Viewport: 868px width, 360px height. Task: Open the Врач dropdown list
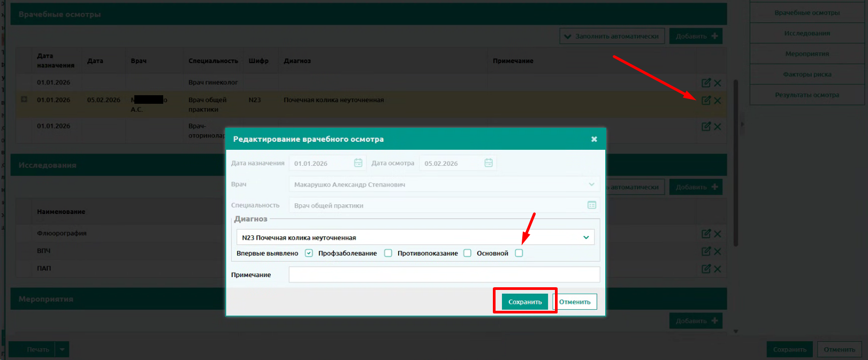coord(591,185)
